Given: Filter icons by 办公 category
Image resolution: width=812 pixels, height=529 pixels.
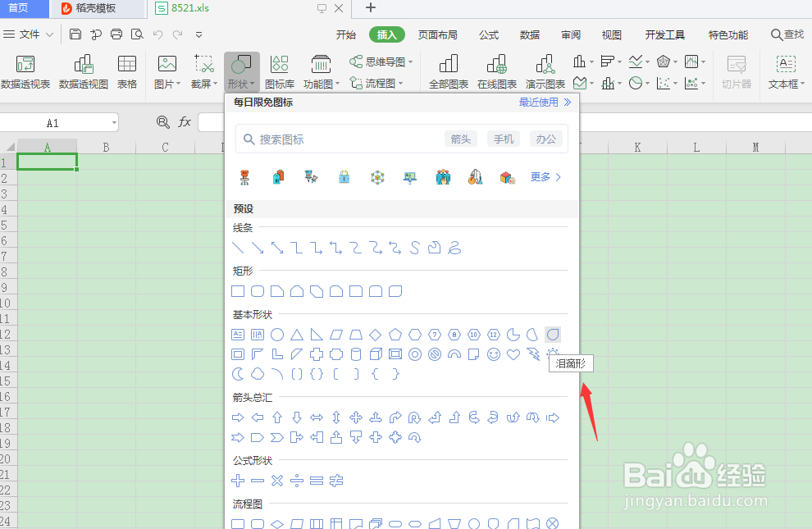Looking at the screenshot, I should (547, 139).
